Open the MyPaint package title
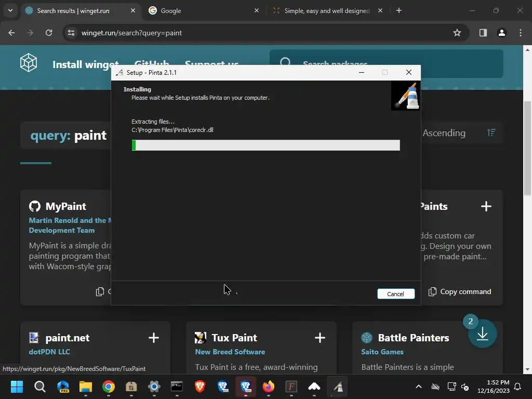Screen dimensions: 532x399 tap(66, 206)
